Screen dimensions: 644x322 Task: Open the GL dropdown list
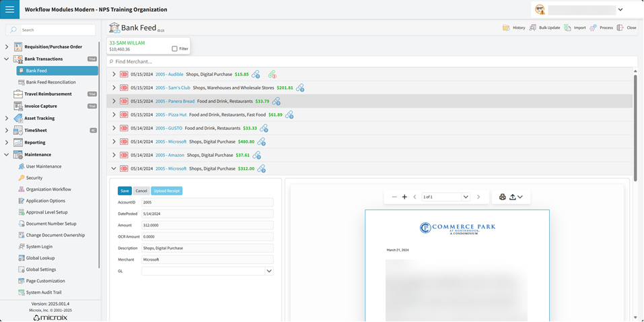tap(269, 271)
